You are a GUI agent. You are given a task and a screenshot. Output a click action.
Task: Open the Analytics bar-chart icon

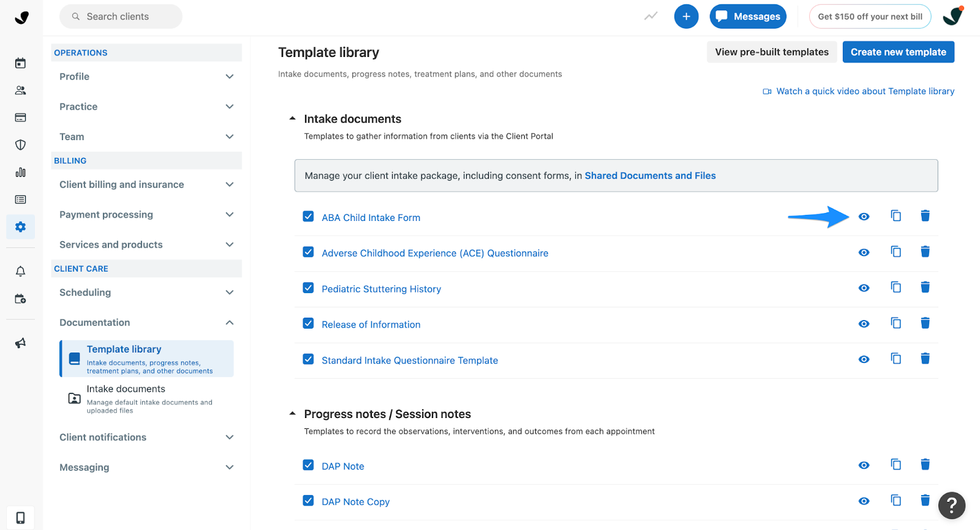click(20, 172)
